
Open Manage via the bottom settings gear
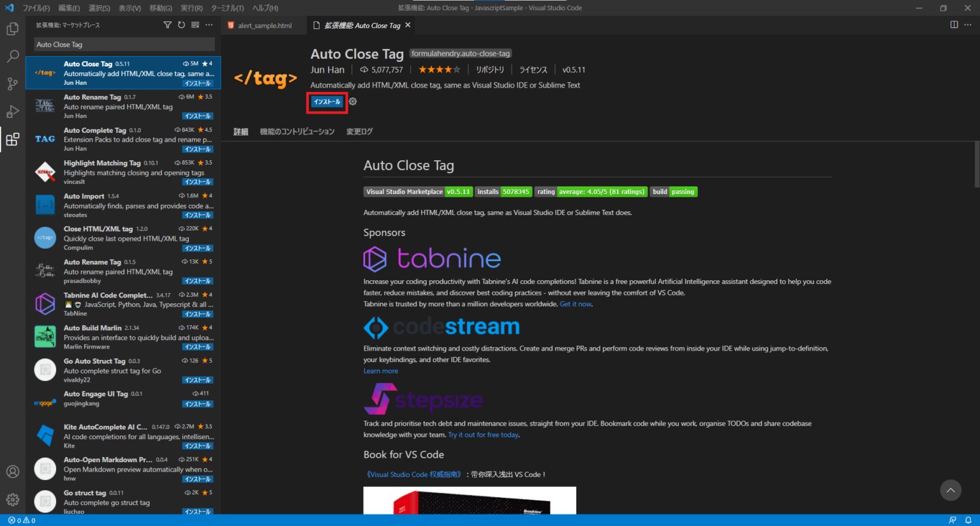click(x=13, y=499)
